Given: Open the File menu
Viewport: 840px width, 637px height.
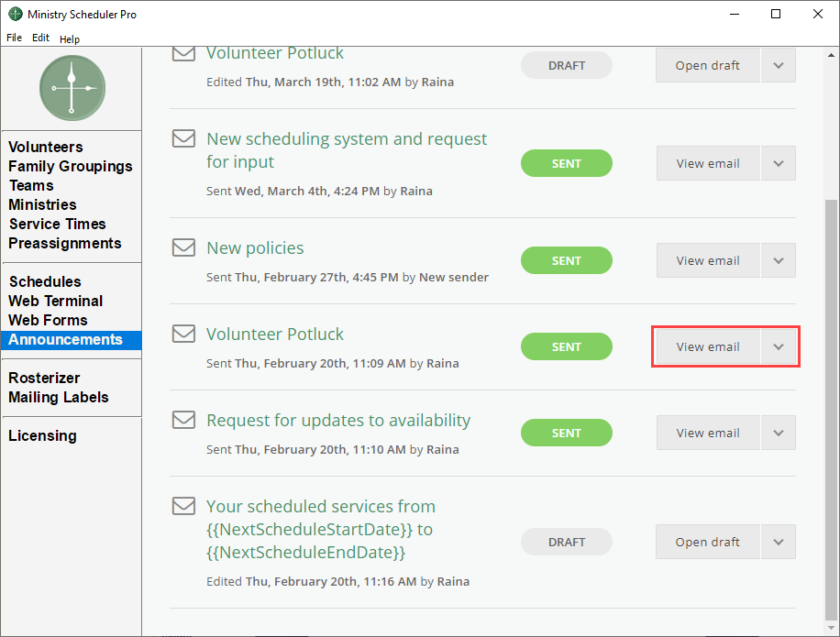Looking at the screenshot, I should pos(14,38).
